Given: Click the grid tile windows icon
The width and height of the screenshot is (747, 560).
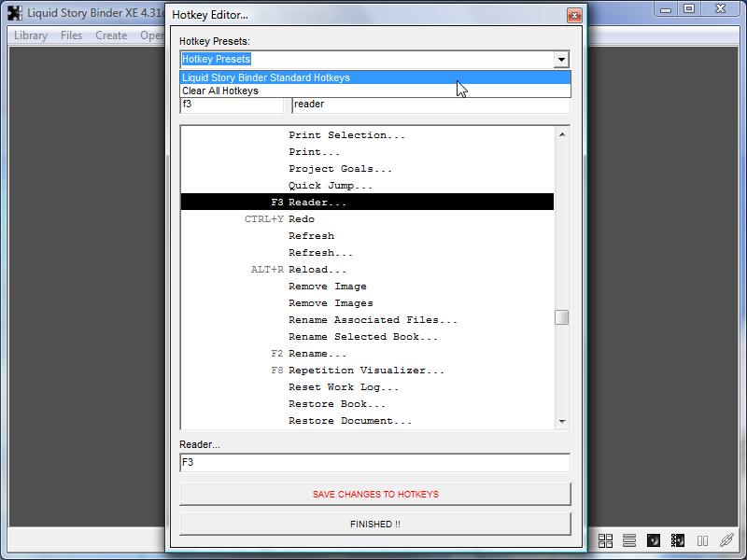Looking at the screenshot, I should tap(606, 540).
